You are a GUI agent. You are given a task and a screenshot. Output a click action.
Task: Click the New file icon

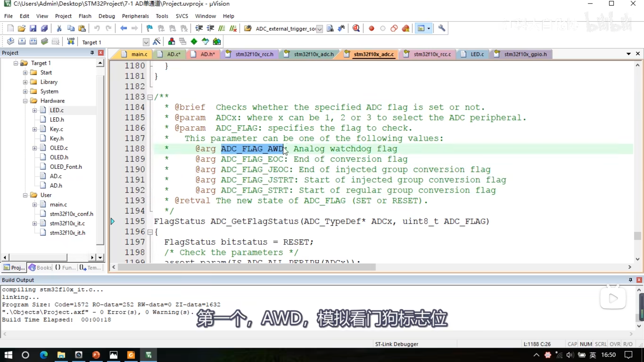11,28
